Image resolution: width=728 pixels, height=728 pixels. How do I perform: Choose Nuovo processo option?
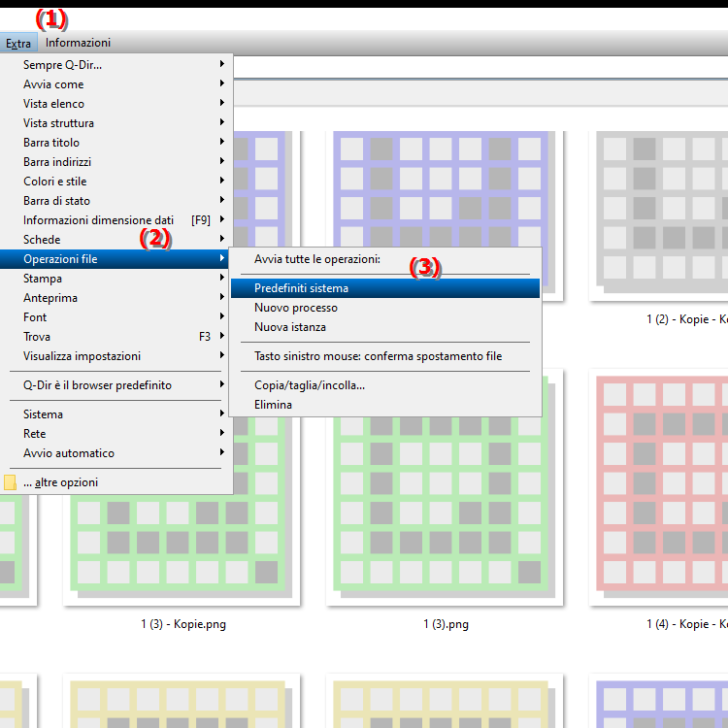coord(296,308)
